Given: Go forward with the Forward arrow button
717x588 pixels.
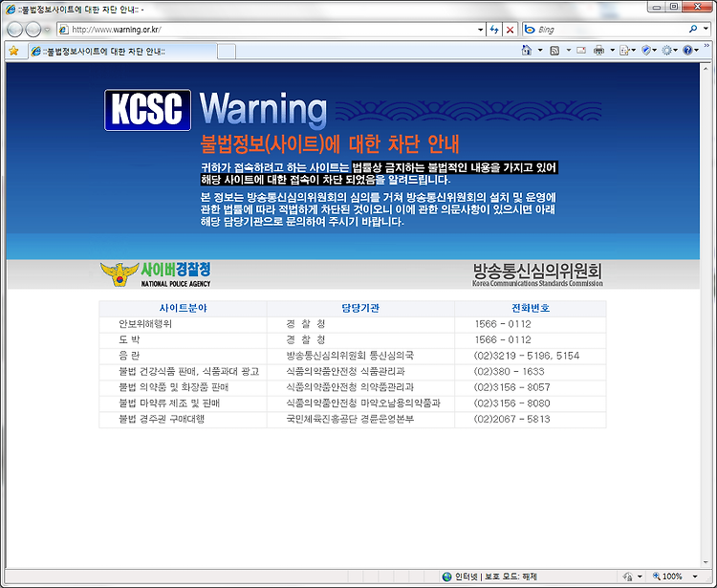Looking at the screenshot, I should (33, 30).
